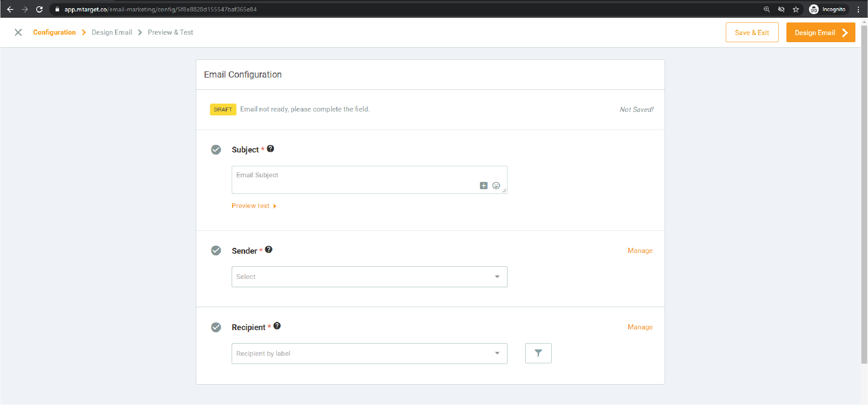Click the personalization plus icon in subject field
This screenshot has width=868, height=405.
(483, 185)
